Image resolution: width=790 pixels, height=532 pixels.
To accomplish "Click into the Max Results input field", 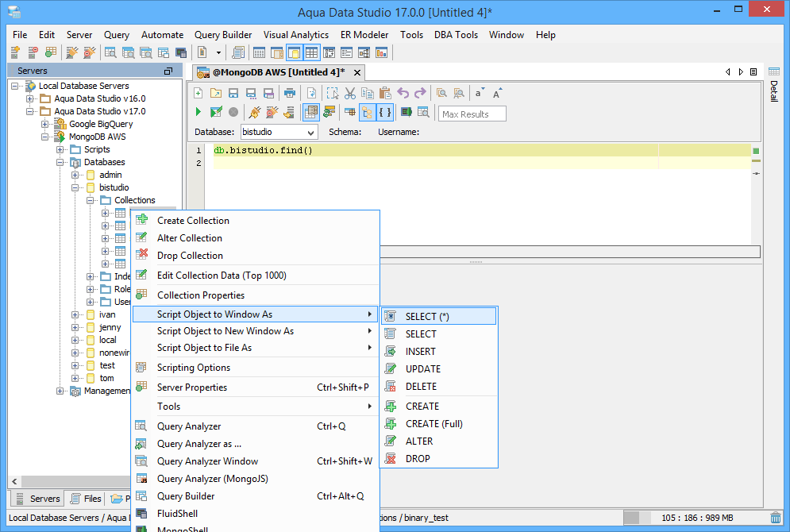I will 472,114.
